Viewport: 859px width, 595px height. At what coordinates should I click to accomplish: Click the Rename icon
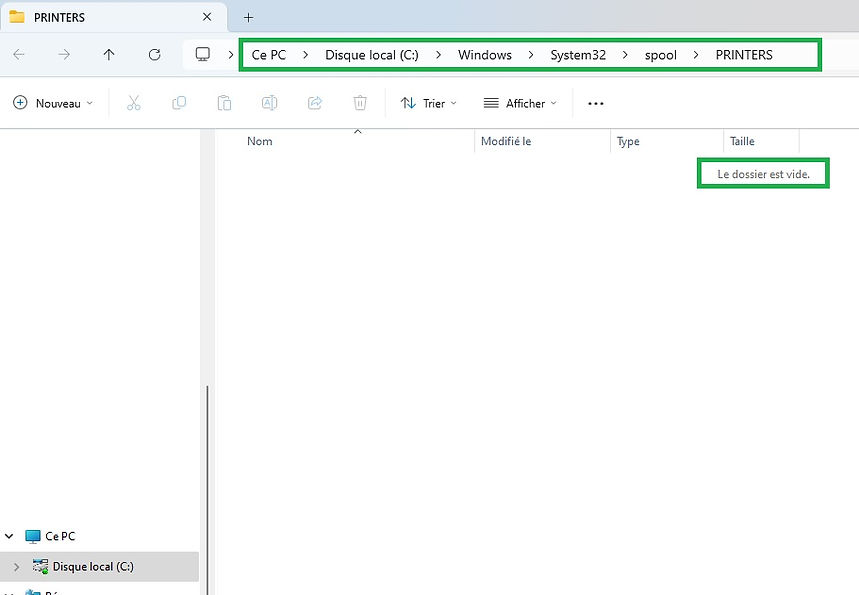click(270, 103)
